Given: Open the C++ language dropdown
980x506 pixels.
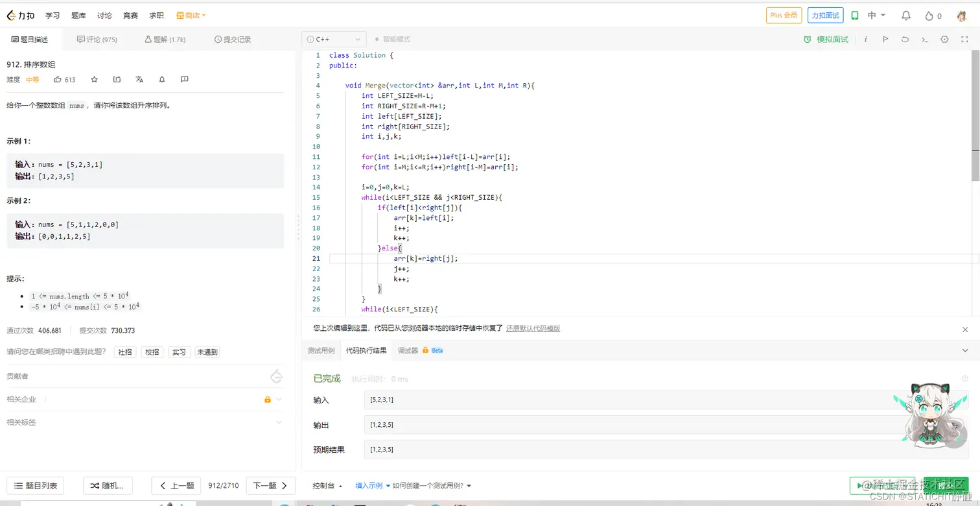Looking at the screenshot, I should click(334, 40).
